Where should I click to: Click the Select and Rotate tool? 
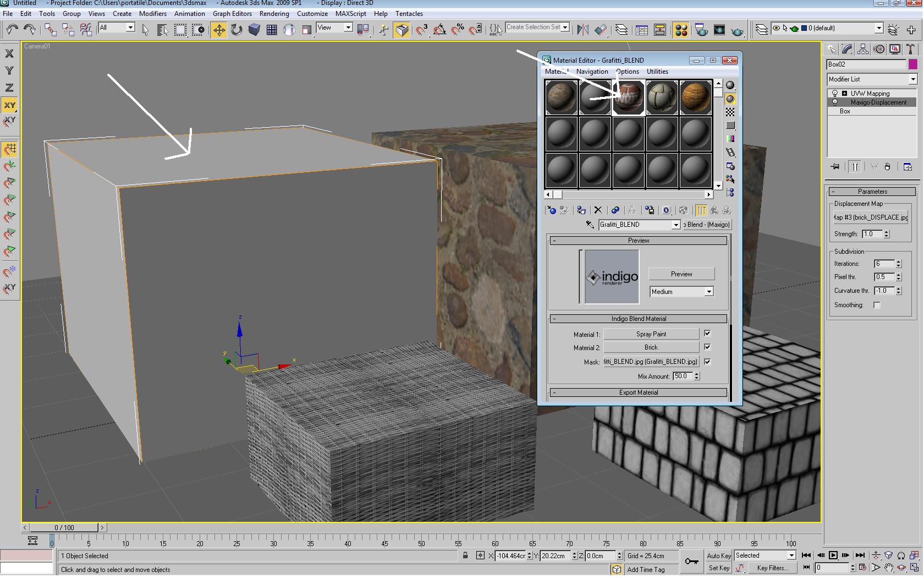pos(237,30)
